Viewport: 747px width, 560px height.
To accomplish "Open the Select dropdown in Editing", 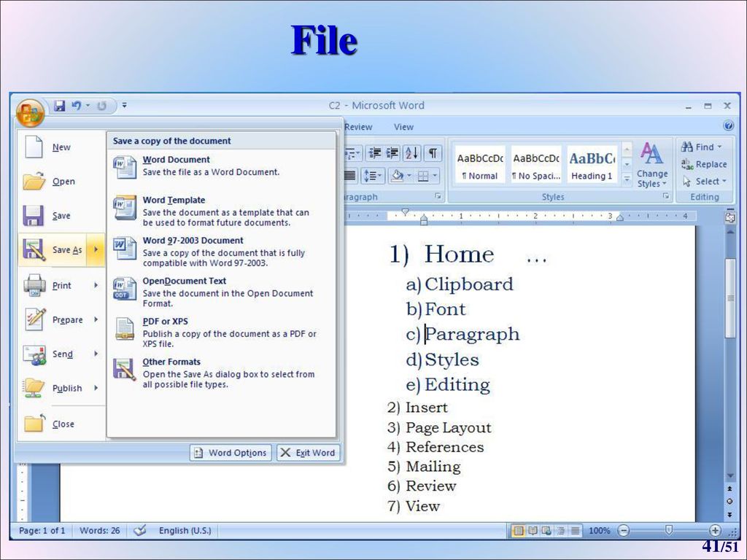I will point(705,182).
